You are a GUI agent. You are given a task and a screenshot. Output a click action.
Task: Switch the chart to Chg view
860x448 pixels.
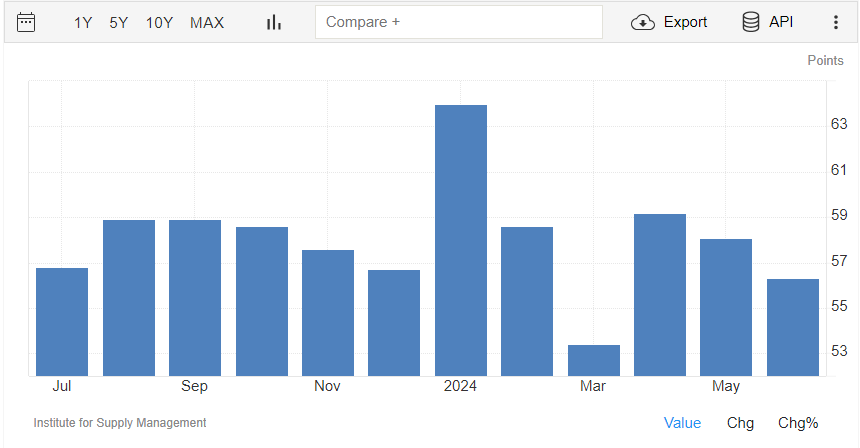pyautogui.click(x=740, y=423)
